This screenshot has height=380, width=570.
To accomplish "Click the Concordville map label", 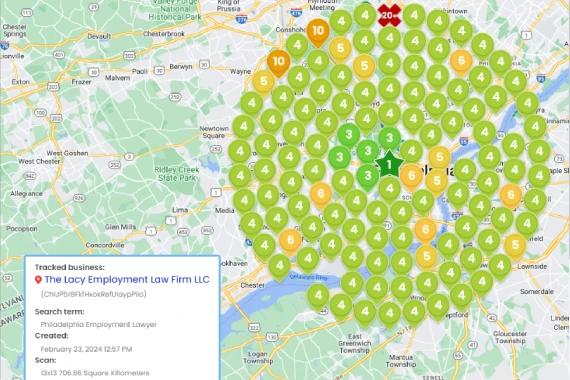I will [105, 245].
